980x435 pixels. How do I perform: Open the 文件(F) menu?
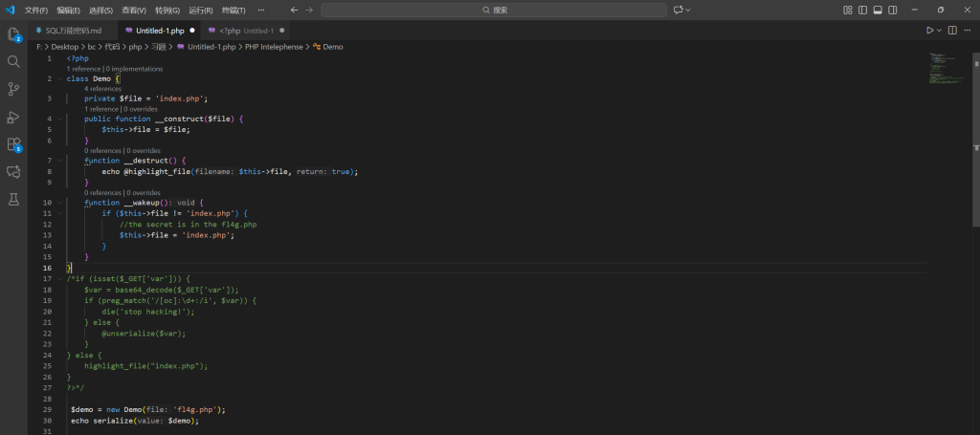(35, 10)
